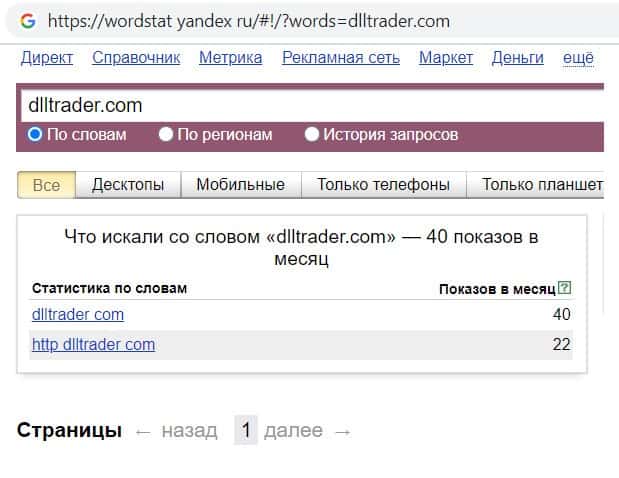Click the Google icon in address bar

(x=28, y=21)
